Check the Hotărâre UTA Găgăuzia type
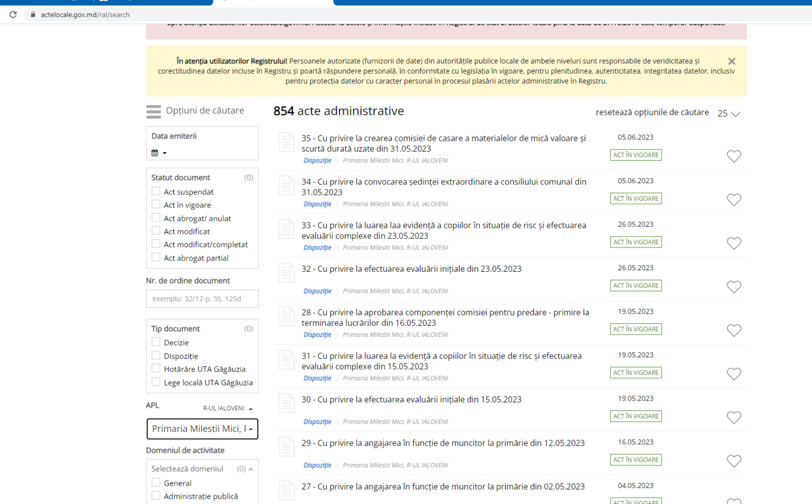The width and height of the screenshot is (812, 504). (156, 368)
